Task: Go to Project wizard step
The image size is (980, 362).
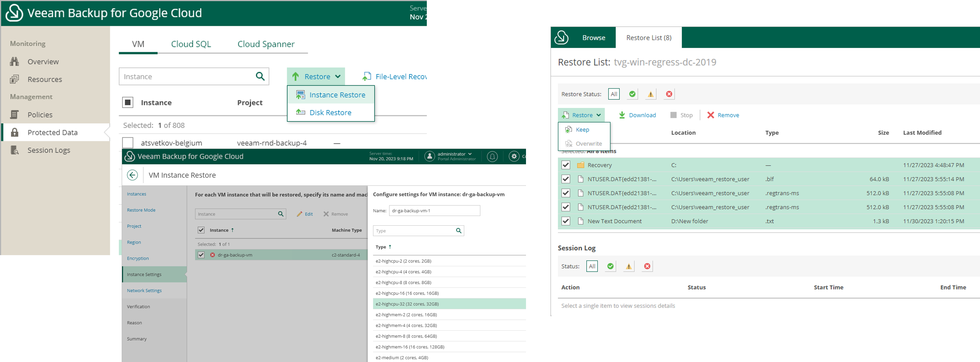Action: pyautogui.click(x=134, y=226)
